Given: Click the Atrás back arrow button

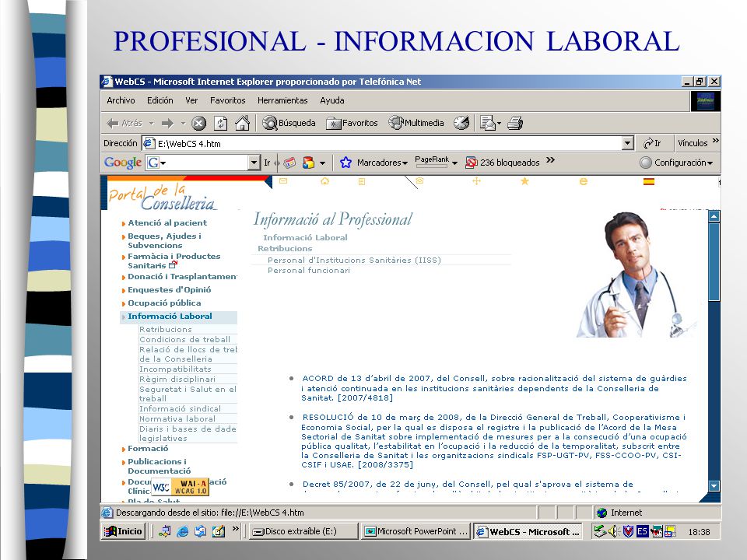Looking at the screenshot, I should click(x=124, y=124).
